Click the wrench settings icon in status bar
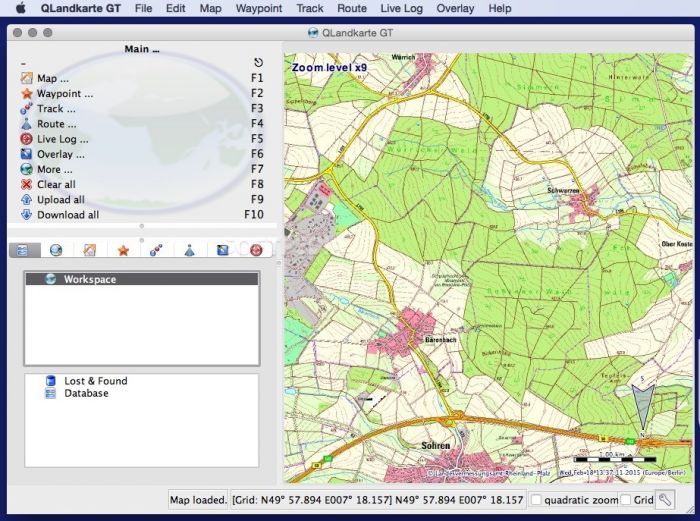Screen dimensions: 700x521 665,500
